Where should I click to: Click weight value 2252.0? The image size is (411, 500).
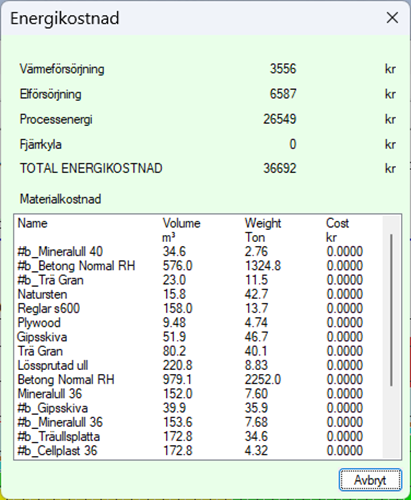coord(263,380)
